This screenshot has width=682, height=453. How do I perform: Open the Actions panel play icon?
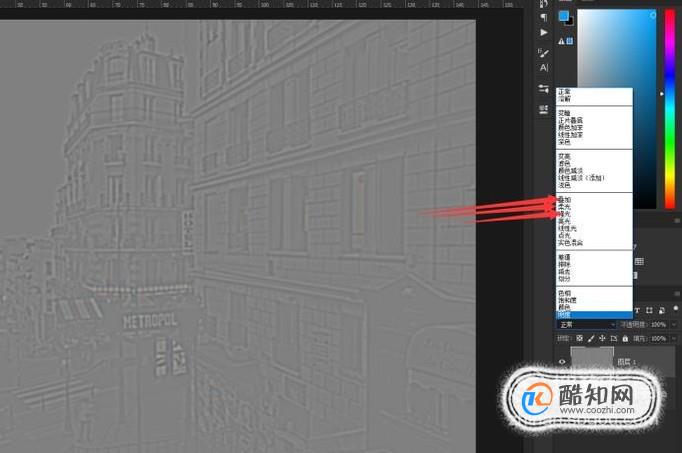(x=544, y=33)
